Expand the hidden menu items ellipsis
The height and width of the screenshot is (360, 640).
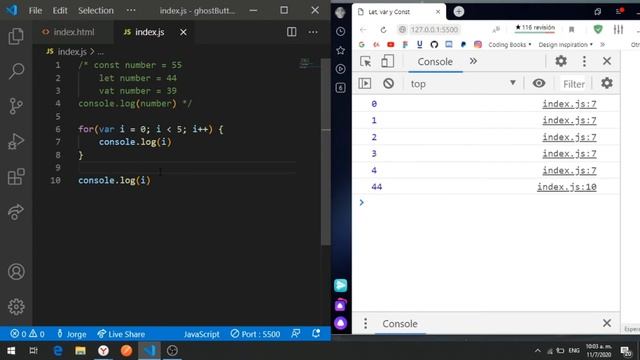click(131, 10)
